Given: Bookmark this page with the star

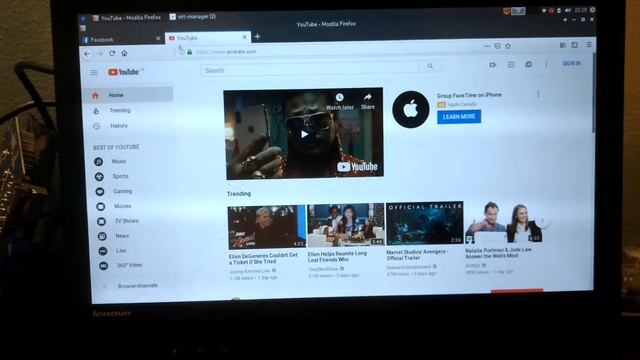Looking at the screenshot, I should pos(508,46).
